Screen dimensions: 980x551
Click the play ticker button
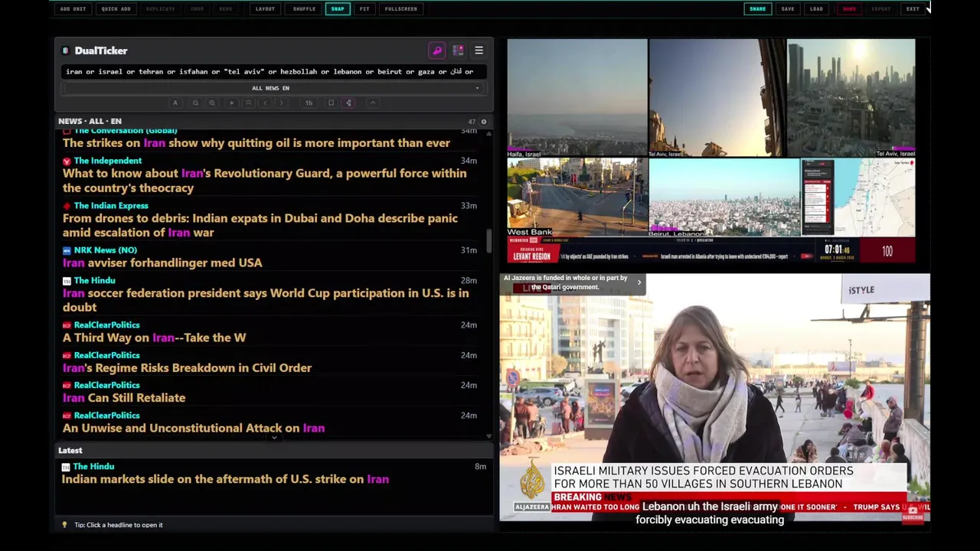[x=231, y=103]
